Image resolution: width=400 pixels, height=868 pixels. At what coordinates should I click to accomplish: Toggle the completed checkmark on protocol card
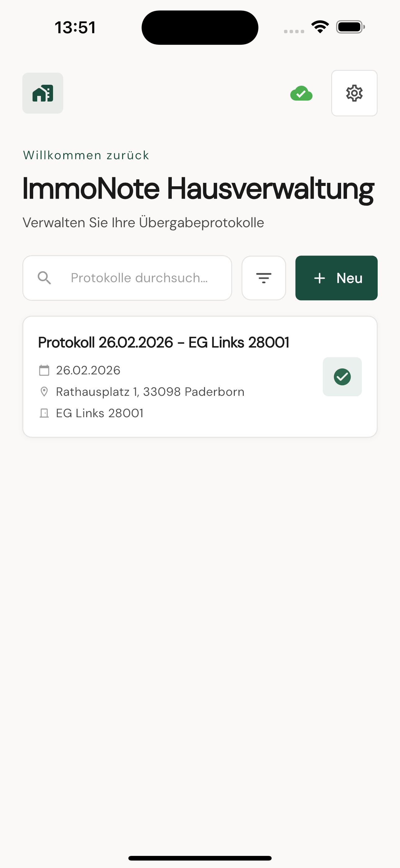pyautogui.click(x=342, y=377)
